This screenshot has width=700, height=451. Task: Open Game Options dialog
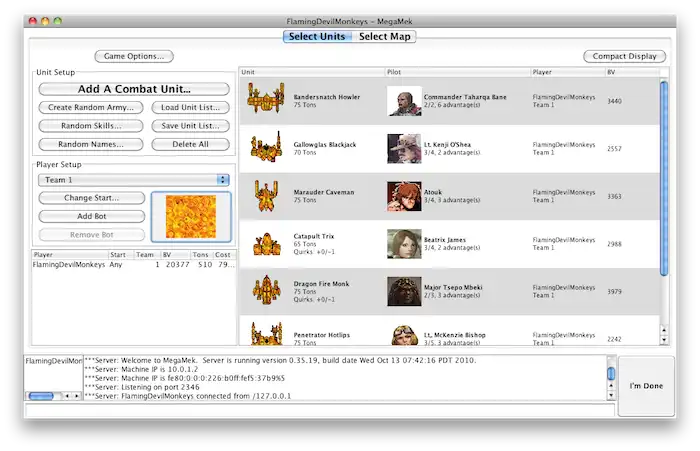pyautogui.click(x=134, y=56)
